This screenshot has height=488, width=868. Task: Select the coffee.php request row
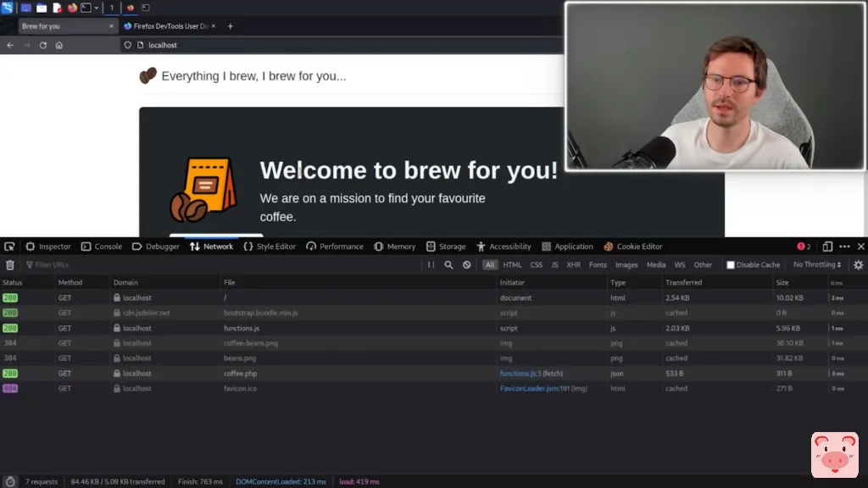click(434, 374)
